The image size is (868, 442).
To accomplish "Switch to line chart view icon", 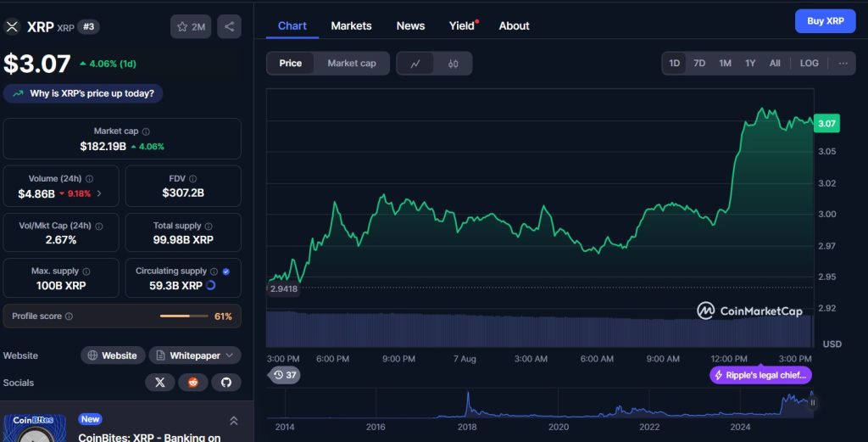I will (x=415, y=64).
